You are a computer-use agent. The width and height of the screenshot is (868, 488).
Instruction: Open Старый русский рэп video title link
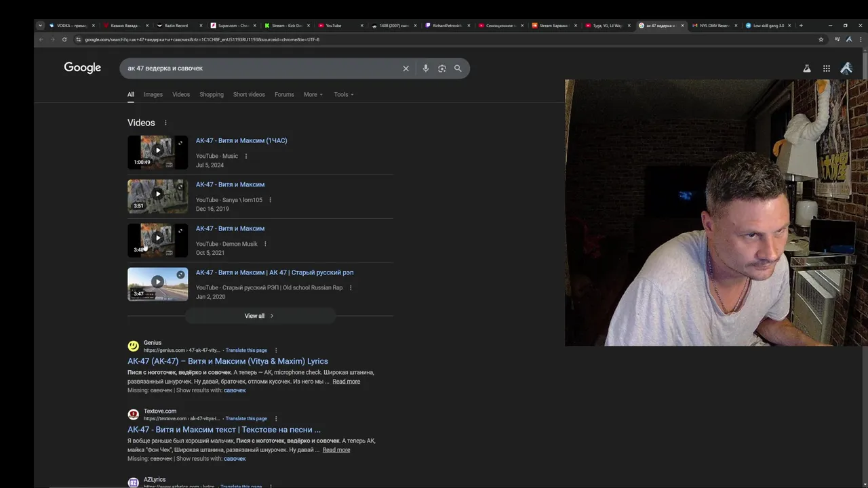point(275,272)
